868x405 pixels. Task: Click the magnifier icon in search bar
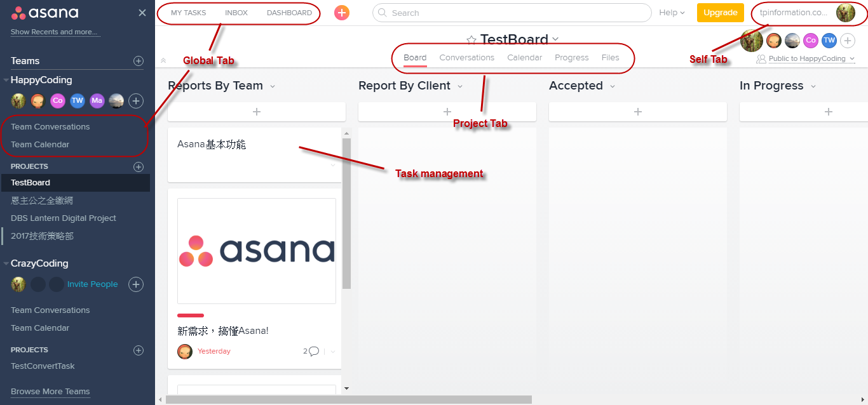tap(383, 13)
